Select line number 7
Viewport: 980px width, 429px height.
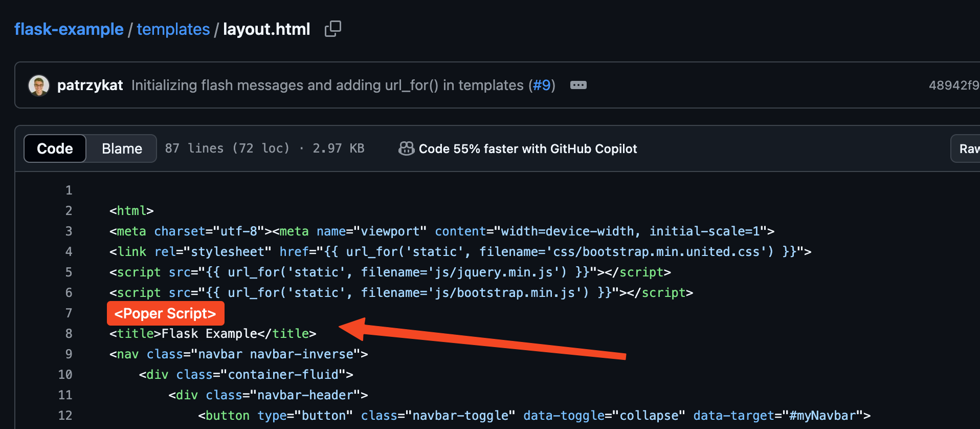69,313
